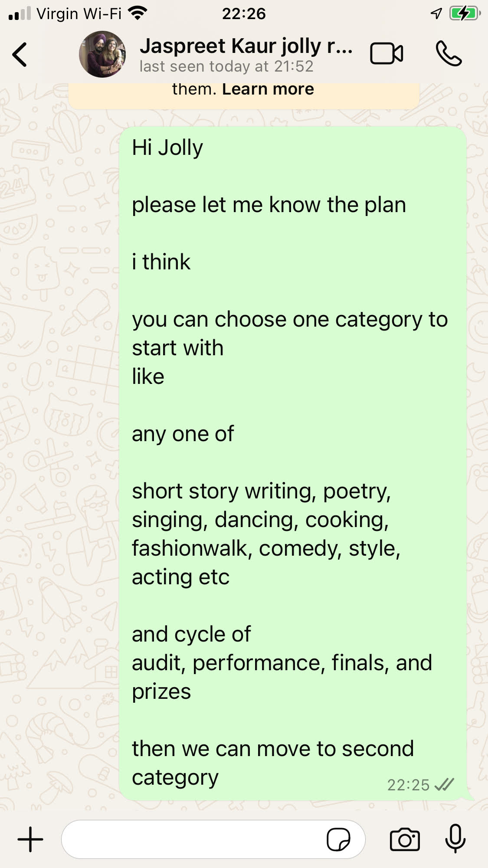The width and height of the screenshot is (488, 868).
Task: Tap the location arrow in status bar
Action: click(x=436, y=13)
